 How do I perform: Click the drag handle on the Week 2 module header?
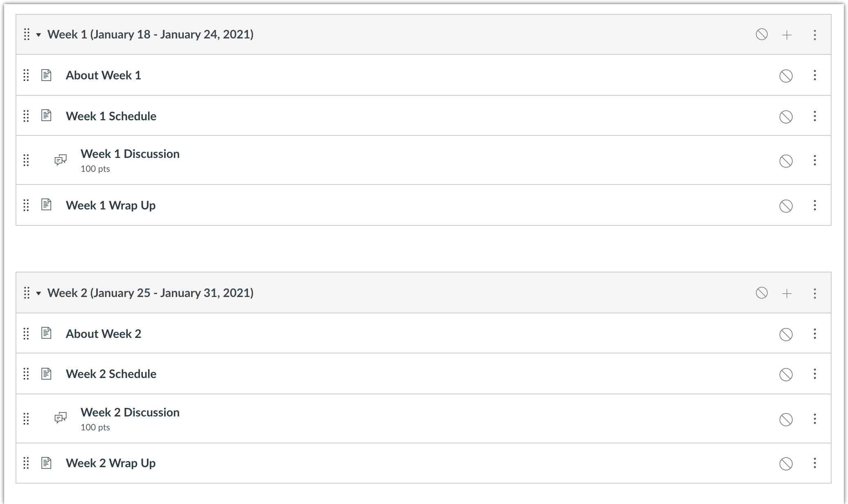(27, 293)
